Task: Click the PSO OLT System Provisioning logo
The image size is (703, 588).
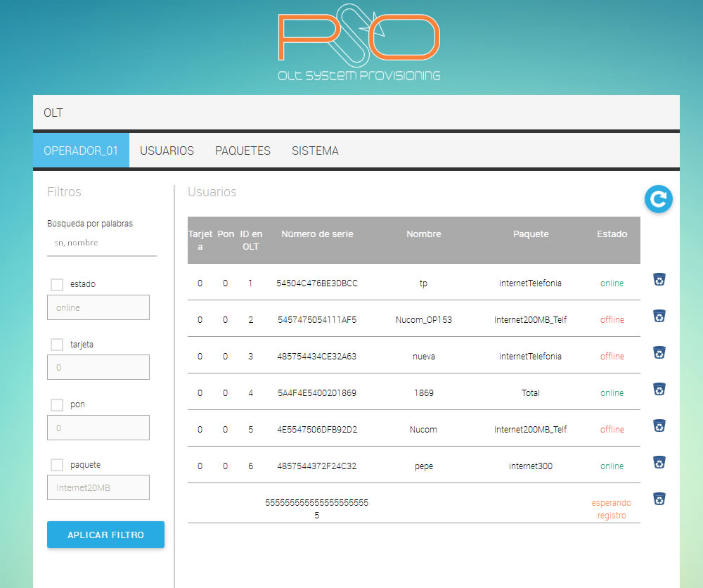Action: point(359,42)
